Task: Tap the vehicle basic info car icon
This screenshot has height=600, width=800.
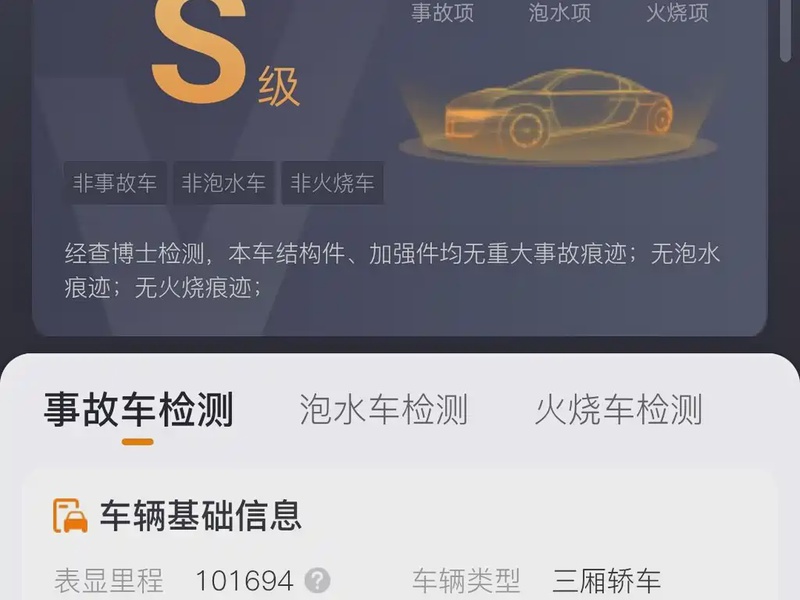Action: (x=70, y=516)
